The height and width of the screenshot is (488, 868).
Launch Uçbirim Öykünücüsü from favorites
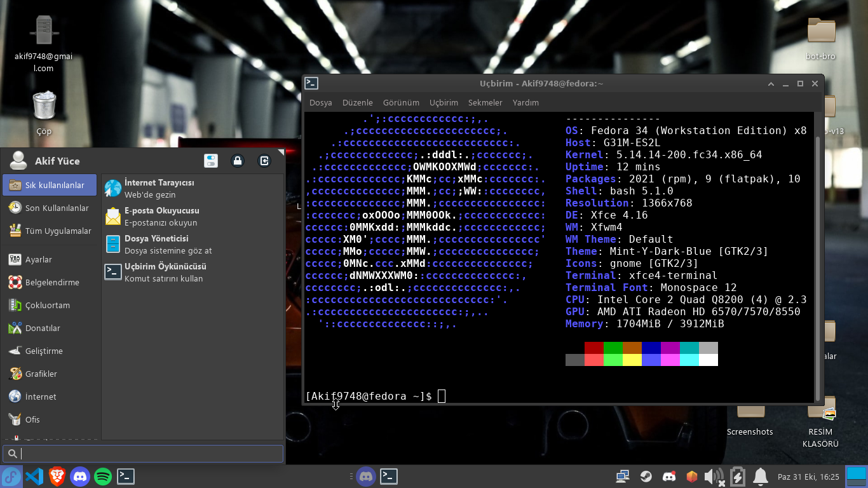click(193, 272)
